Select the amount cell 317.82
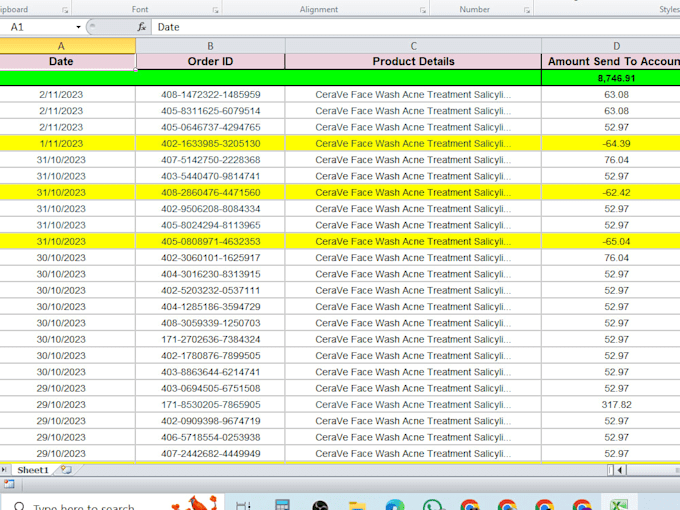Screen dimensions: 680x510 611,405
